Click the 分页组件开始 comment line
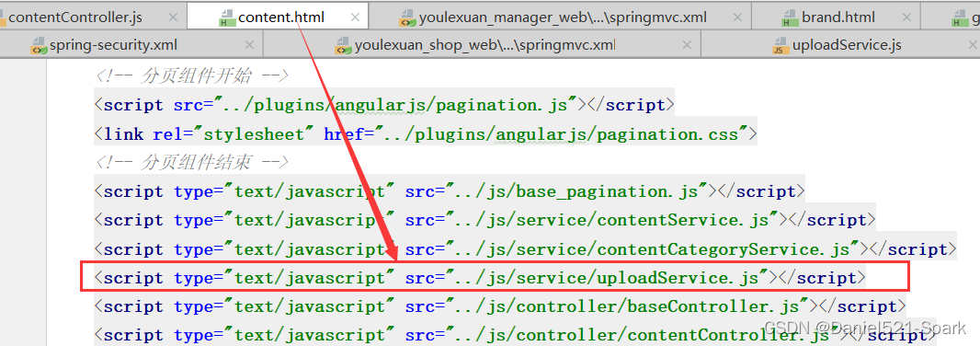 pyautogui.click(x=191, y=75)
